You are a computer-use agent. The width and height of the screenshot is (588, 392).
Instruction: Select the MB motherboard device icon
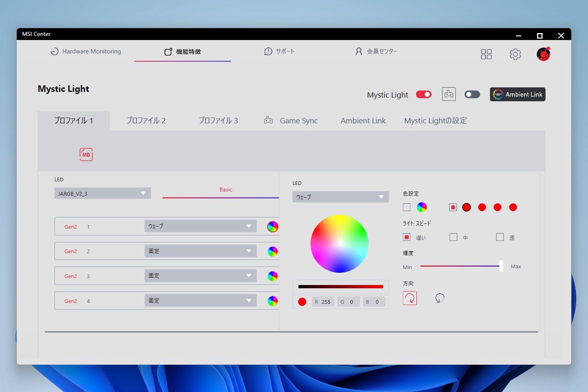tap(86, 154)
